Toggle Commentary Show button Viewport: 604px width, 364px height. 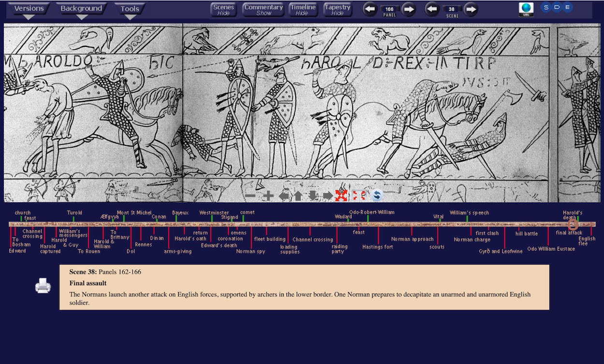(x=263, y=10)
